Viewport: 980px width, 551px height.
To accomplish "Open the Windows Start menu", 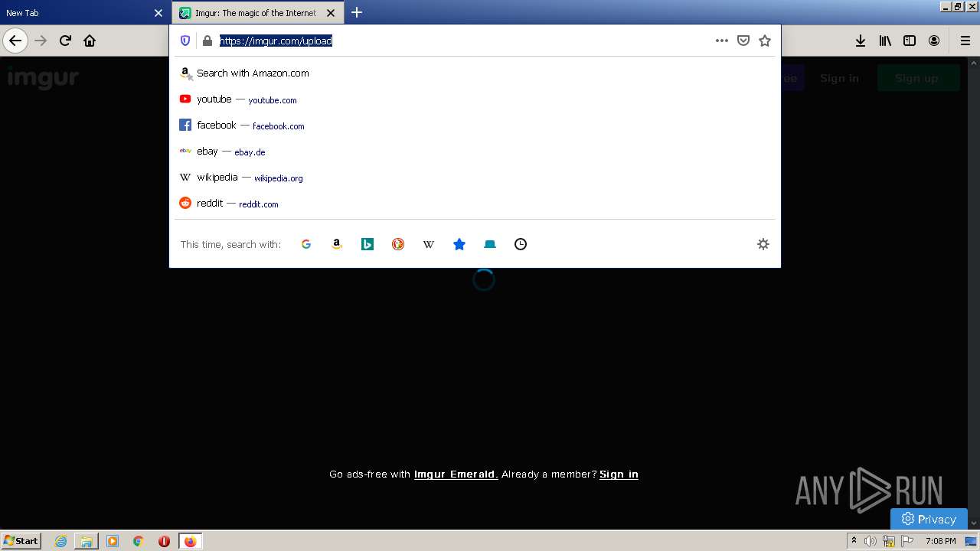I will (x=21, y=541).
